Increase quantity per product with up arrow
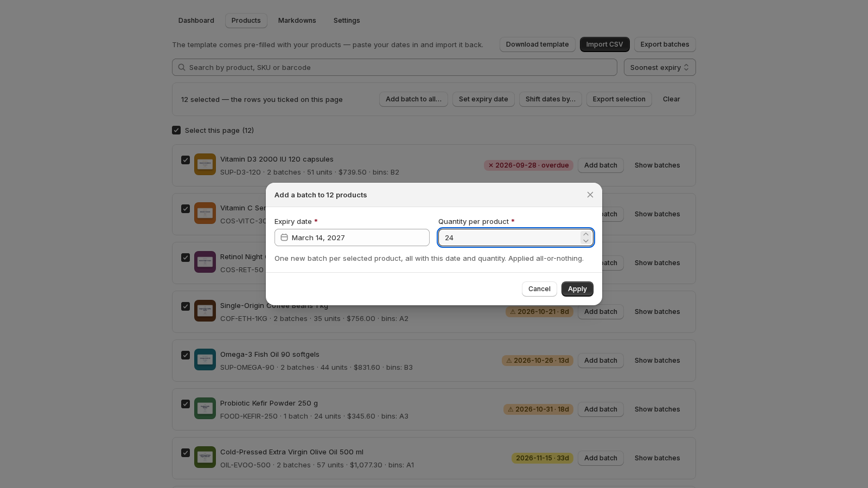Image resolution: width=868 pixels, height=488 pixels. (x=586, y=234)
